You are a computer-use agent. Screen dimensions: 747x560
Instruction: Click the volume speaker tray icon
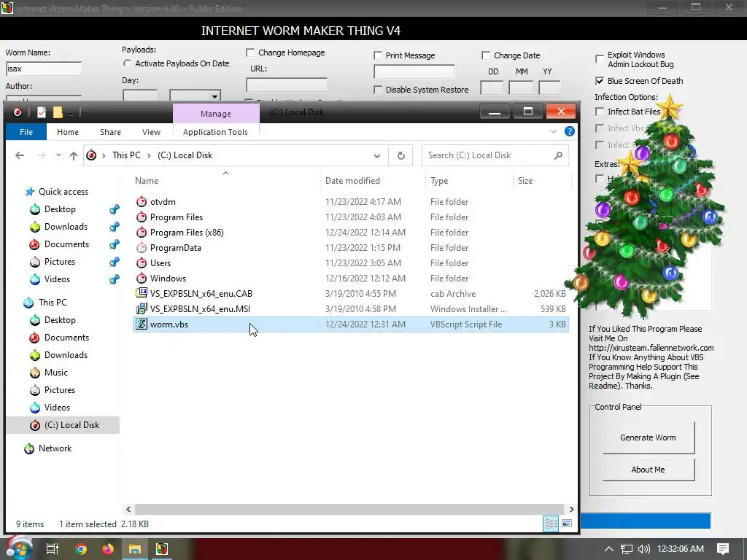[643, 549]
